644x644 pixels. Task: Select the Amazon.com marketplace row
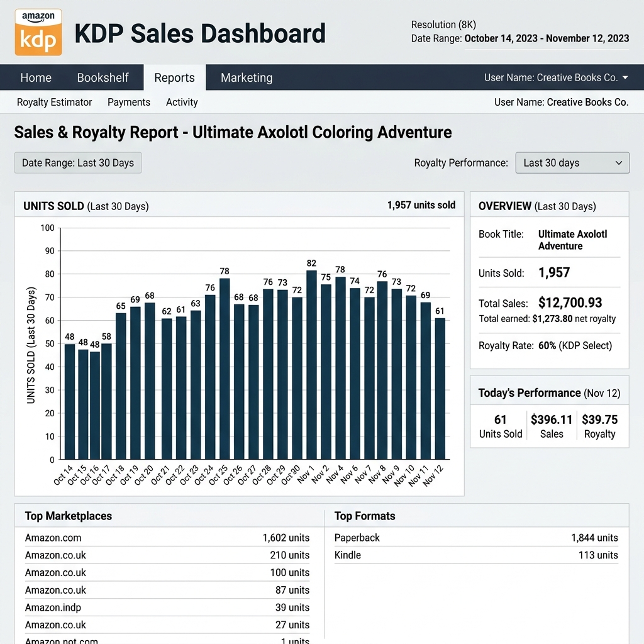(x=167, y=538)
